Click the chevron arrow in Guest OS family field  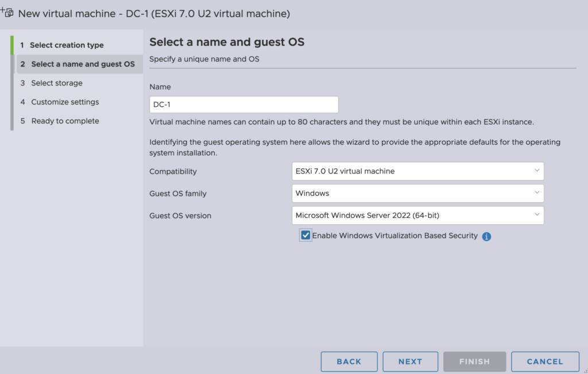536,193
